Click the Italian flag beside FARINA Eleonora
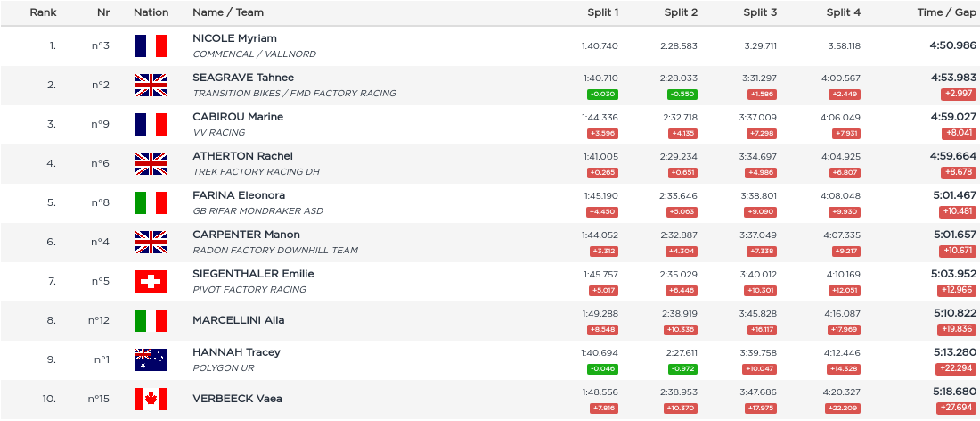Screen dimensions: 980x421 (x=151, y=203)
